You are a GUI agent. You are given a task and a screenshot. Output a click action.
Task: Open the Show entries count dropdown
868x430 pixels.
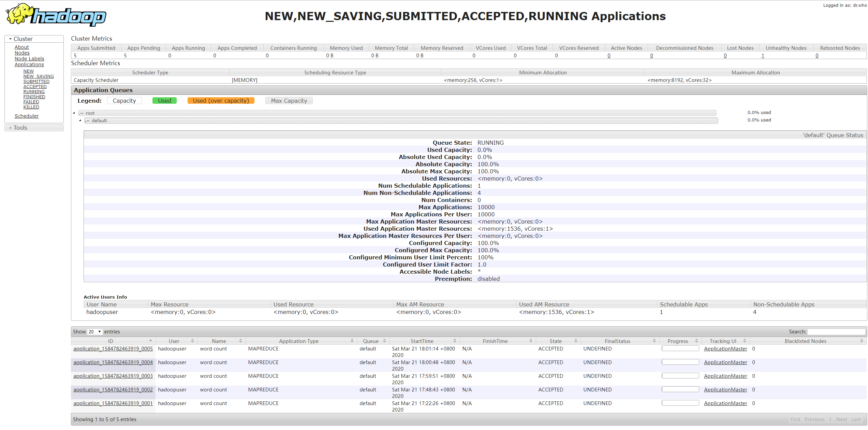95,332
